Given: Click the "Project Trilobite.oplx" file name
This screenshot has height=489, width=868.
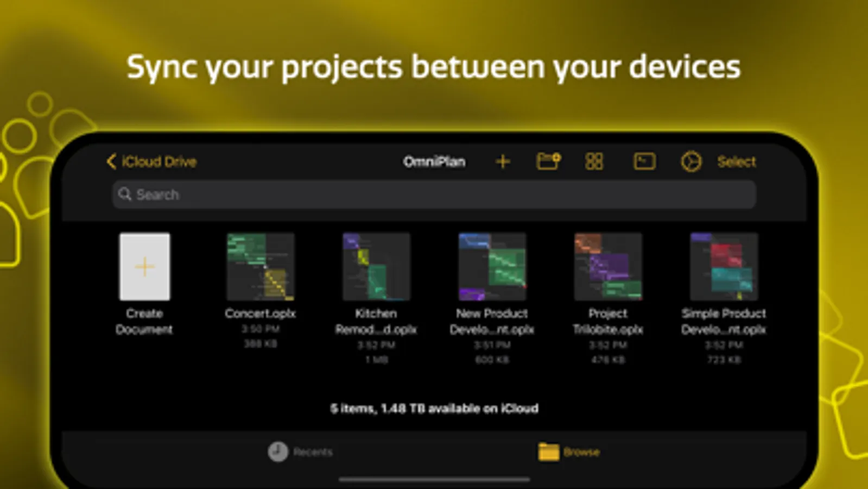Looking at the screenshot, I should click(608, 321).
